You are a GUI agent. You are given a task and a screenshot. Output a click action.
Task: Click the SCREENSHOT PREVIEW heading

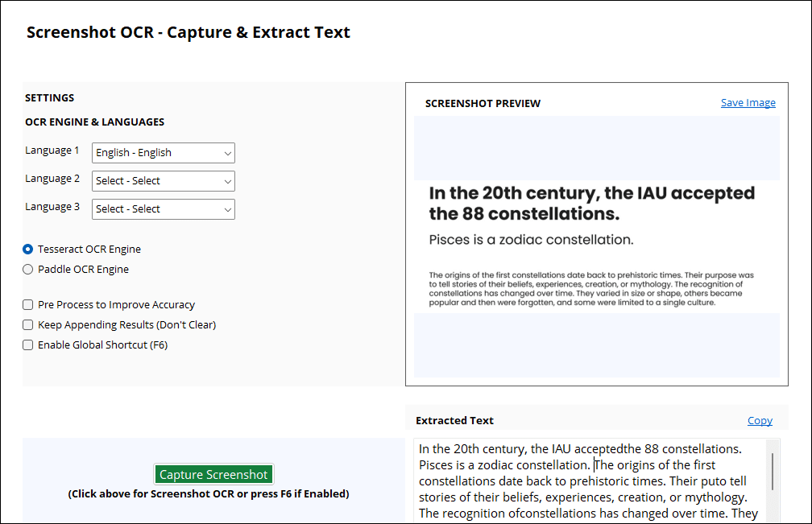483,104
